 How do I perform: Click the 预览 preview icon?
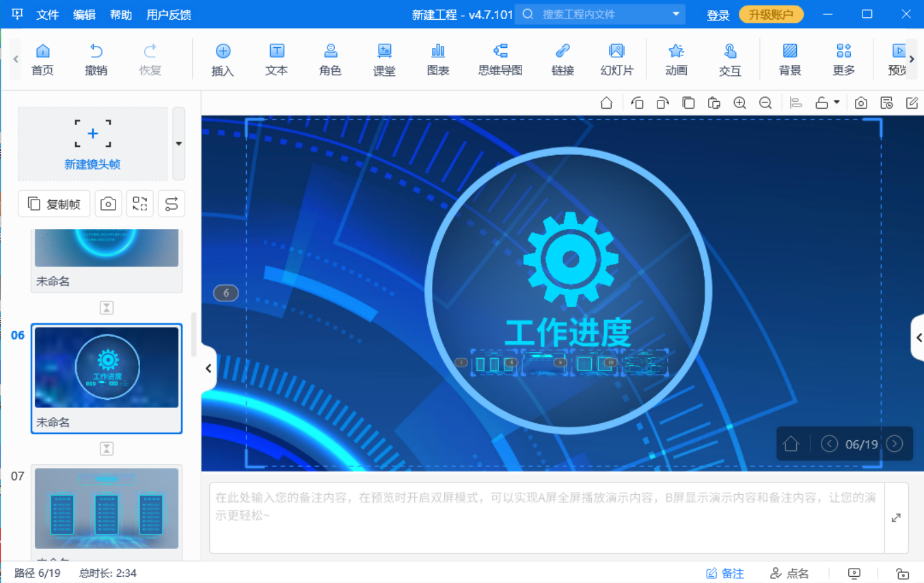tap(897, 59)
